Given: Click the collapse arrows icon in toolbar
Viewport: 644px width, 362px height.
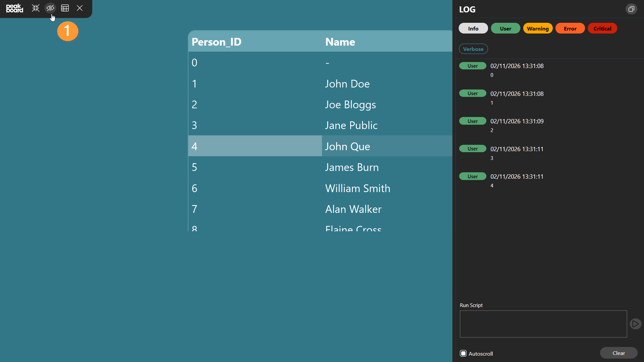Looking at the screenshot, I should (x=36, y=8).
